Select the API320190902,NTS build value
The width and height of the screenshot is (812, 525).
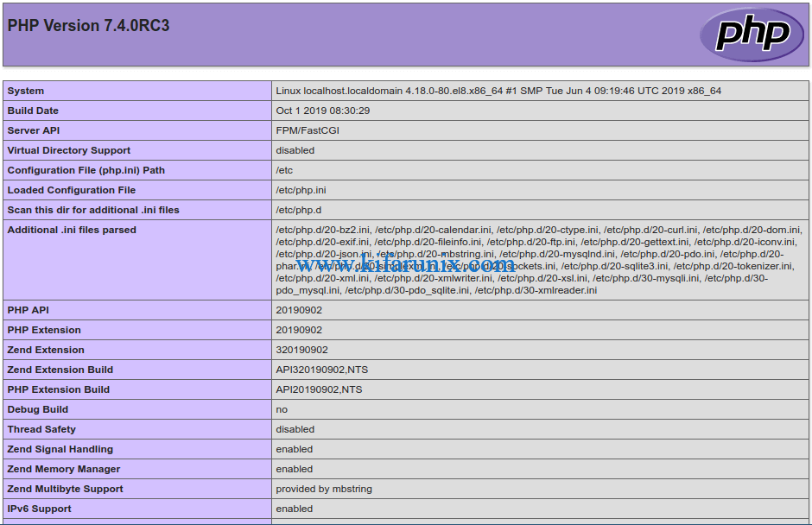321,370
